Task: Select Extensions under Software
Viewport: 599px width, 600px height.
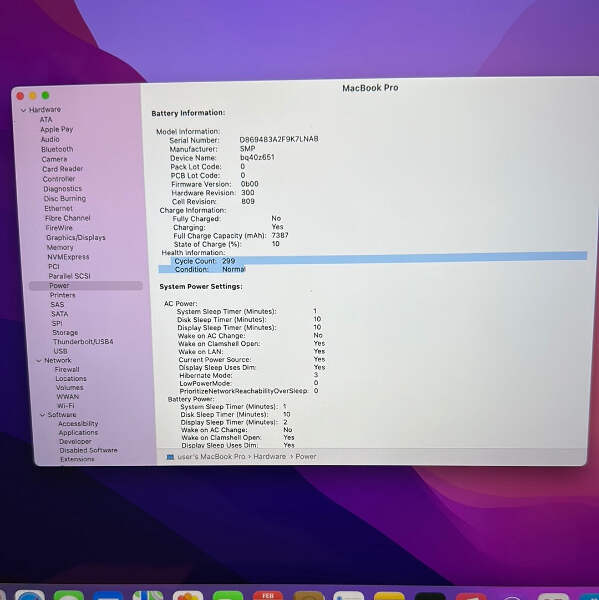Action: (77, 459)
